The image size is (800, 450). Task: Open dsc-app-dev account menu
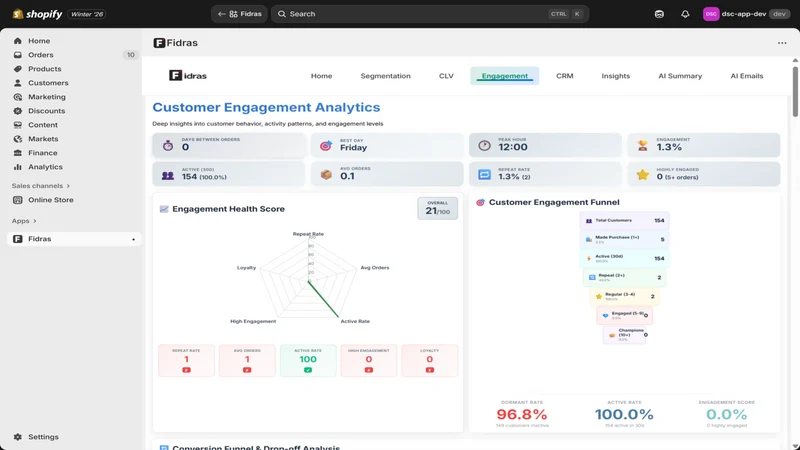pyautogui.click(x=746, y=14)
